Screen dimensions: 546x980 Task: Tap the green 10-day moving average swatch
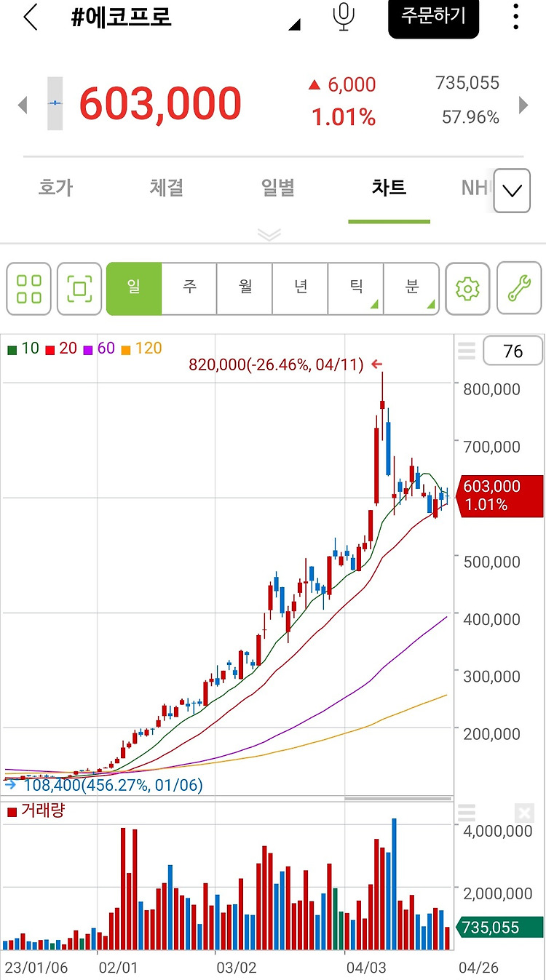pos(12,350)
